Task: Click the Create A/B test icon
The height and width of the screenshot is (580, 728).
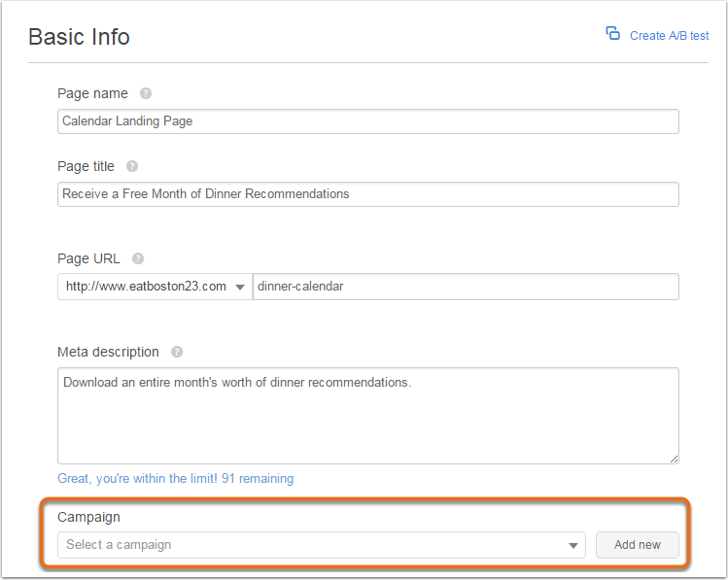Action: [x=612, y=34]
